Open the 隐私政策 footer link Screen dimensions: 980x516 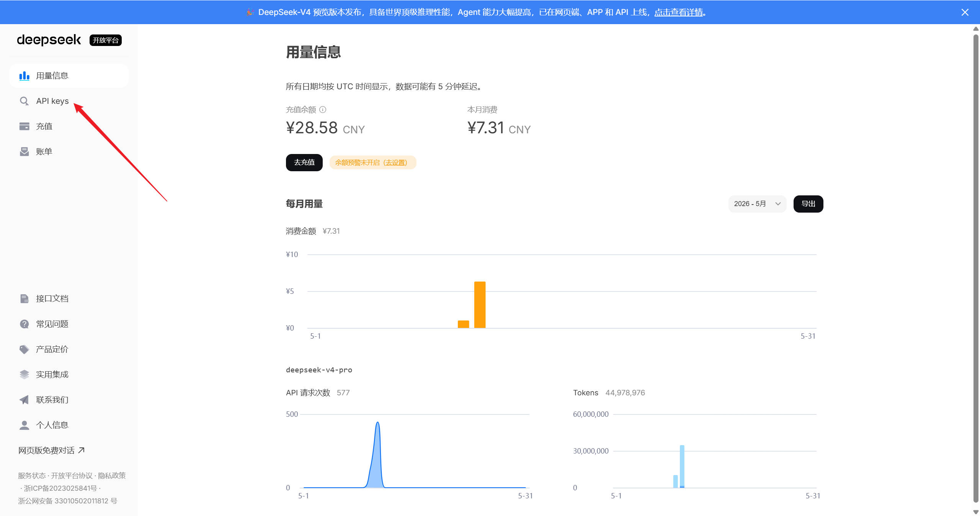pos(112,475)
